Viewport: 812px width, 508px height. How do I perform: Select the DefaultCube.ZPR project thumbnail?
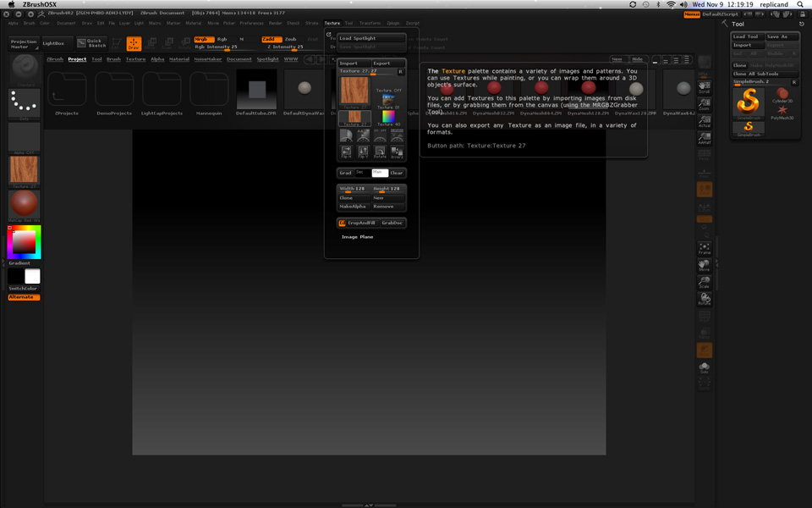point(257,91)
